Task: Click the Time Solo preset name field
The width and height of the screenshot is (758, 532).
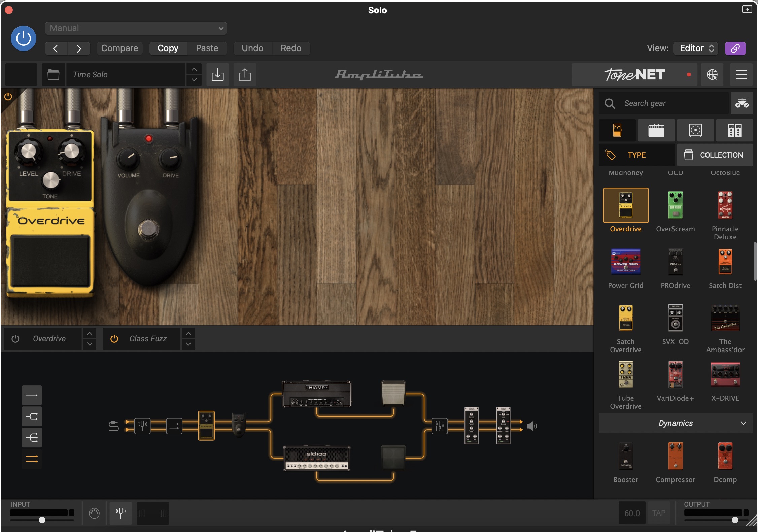Action: (126, 74)
